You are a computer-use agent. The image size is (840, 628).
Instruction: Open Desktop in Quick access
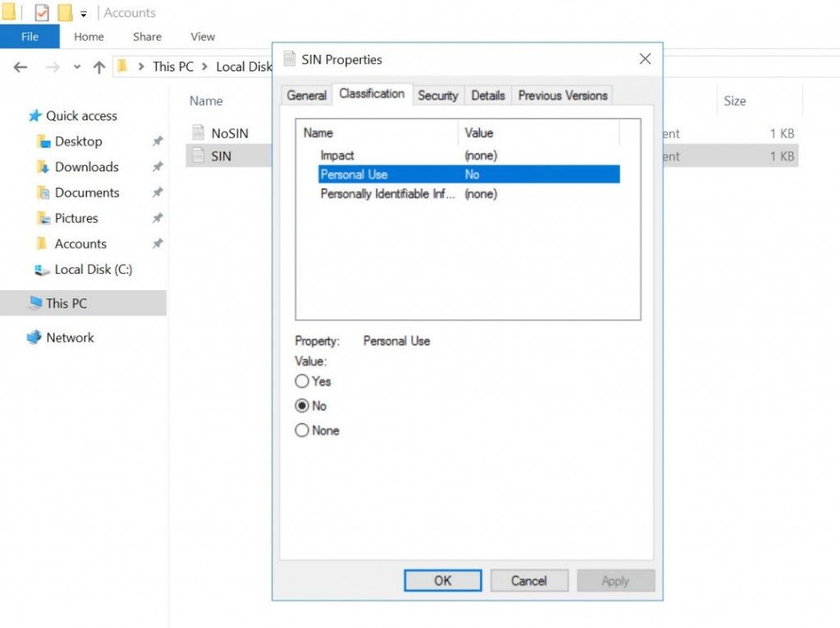tap(78, 141)
